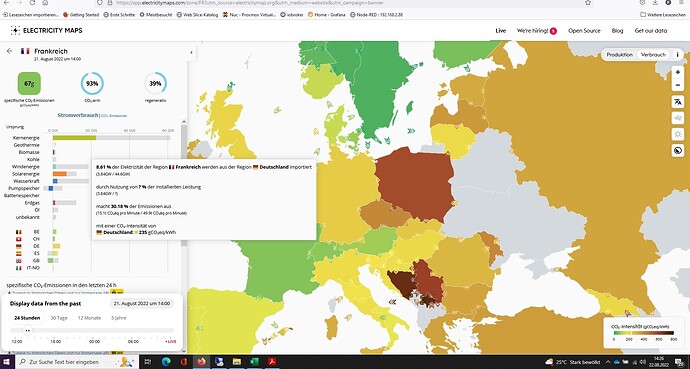Click the ES exchange row

click(x=37, y=253)
